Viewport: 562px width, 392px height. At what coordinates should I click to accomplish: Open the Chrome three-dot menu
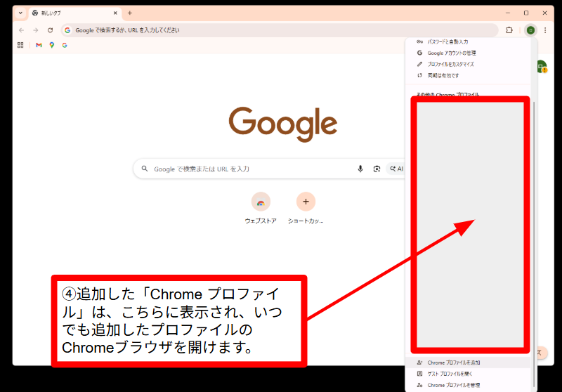coord(545,30)
